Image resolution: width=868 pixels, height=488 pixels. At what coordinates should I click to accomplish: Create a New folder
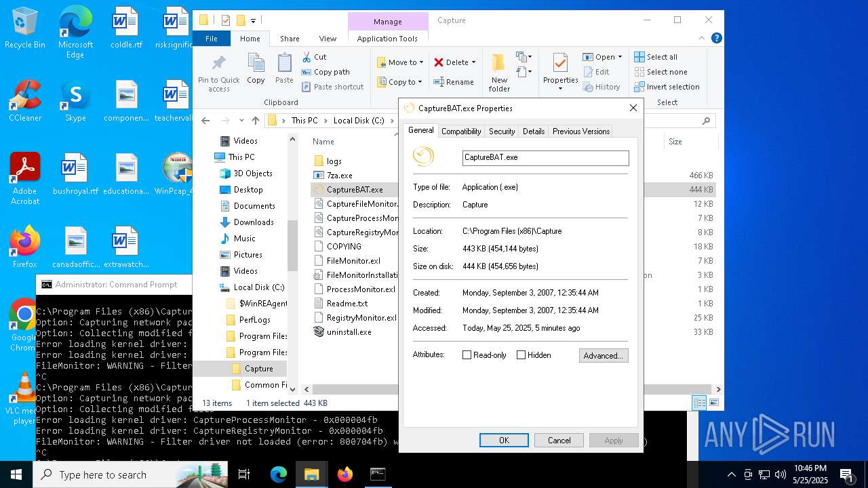pos(499,73)
